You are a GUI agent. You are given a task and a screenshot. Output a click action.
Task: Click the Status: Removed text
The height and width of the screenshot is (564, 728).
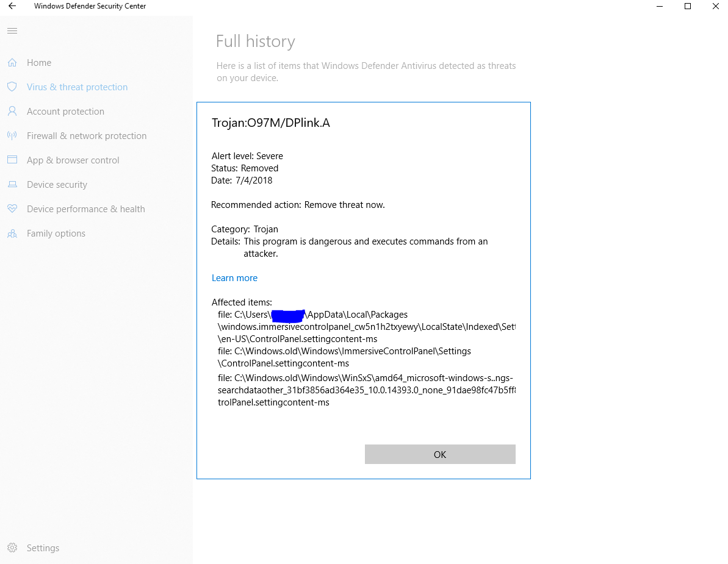(245, 168)
